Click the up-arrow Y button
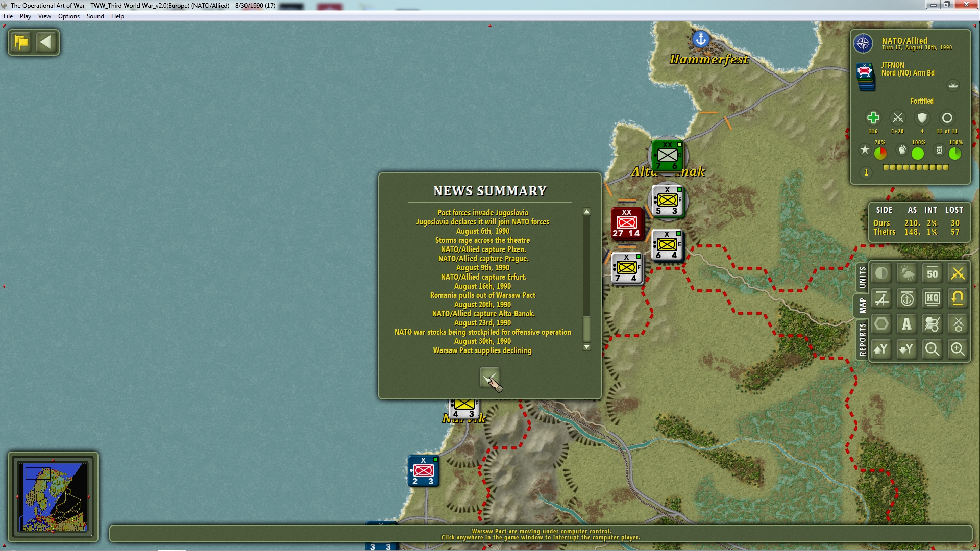 tap(881, 349)
